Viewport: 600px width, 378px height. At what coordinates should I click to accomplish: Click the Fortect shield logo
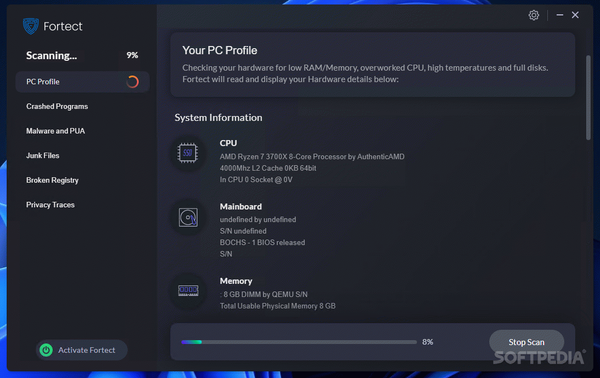[x=31, y=26]
